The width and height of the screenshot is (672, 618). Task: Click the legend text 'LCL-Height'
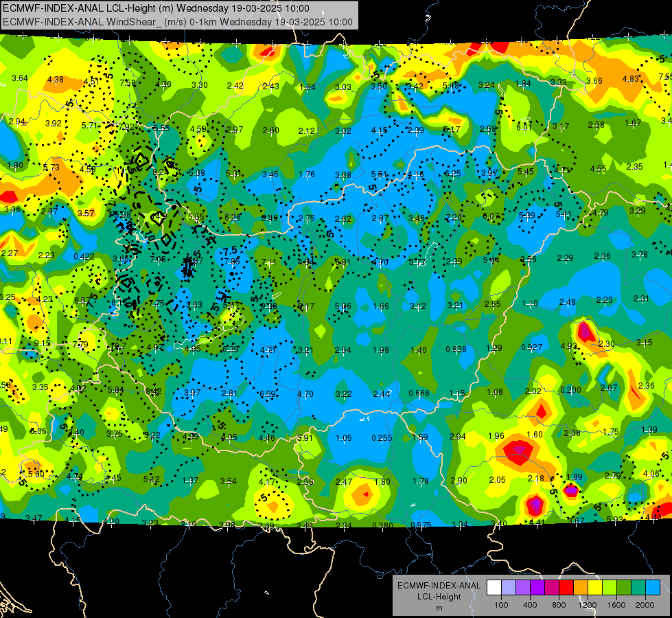439,597
